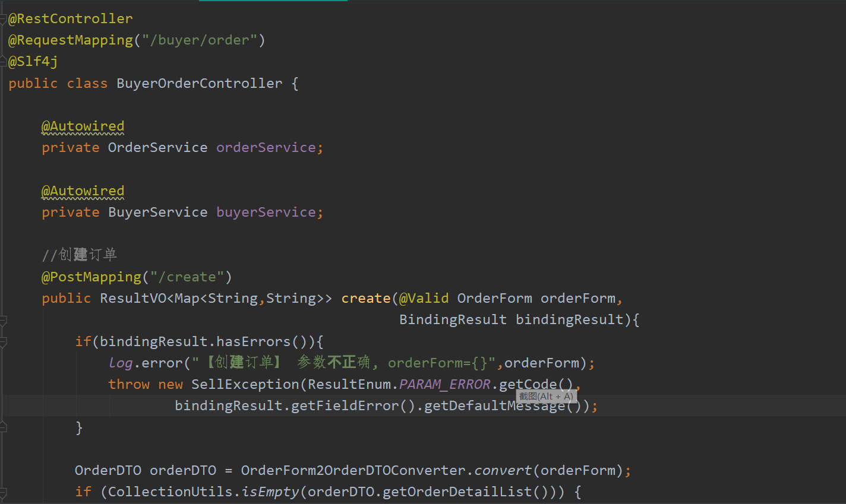
Task: Click the BuyerService type name
Action: (158, 213)
